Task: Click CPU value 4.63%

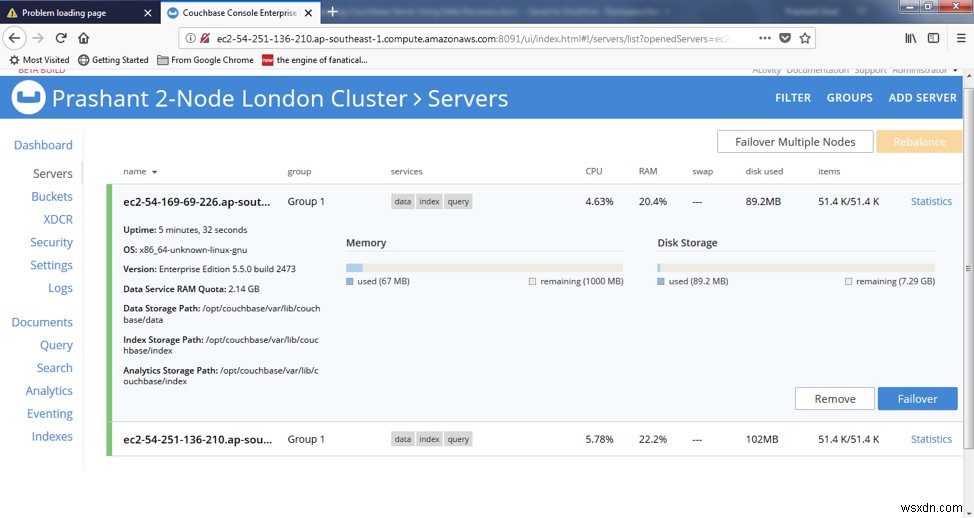Action: coord(599,201)
